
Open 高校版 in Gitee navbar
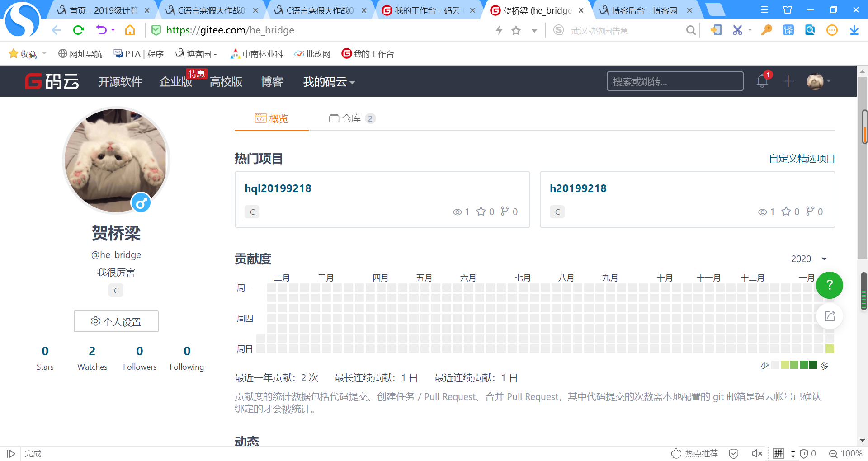coord(226,82)
